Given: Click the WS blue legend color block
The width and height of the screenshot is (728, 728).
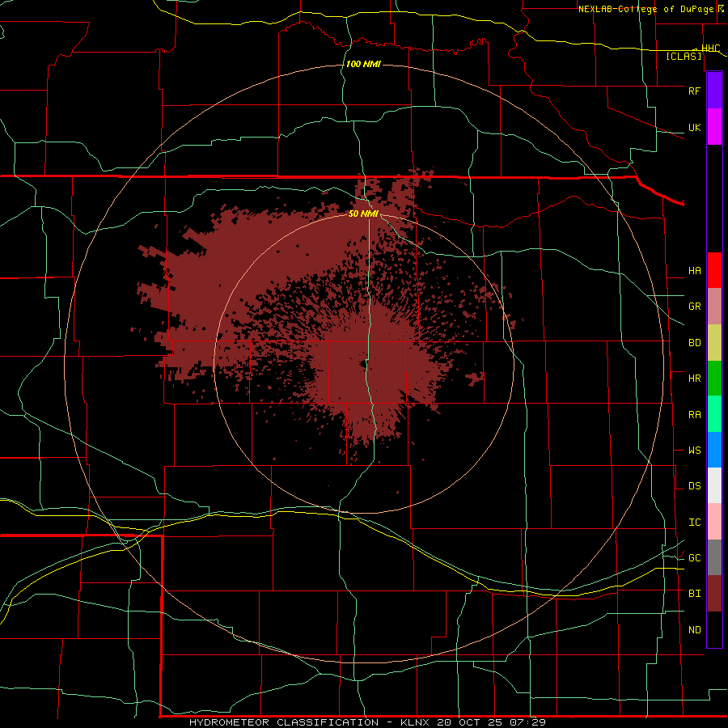Looking at the screenshot, I should coord(714,450).
